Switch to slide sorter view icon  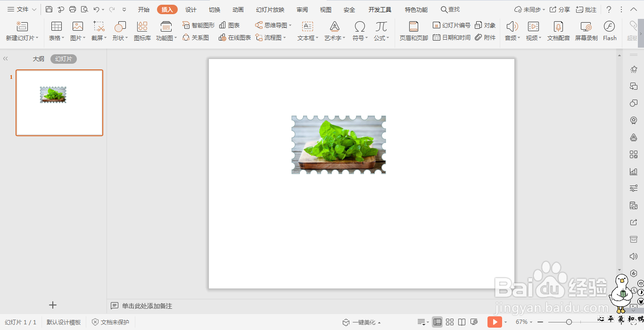pos(450,322)
